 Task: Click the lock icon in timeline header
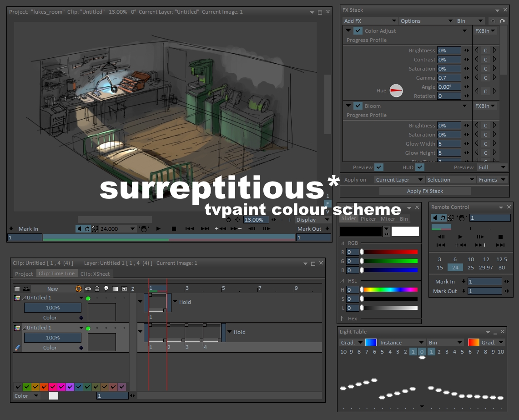tap(97, 289)
